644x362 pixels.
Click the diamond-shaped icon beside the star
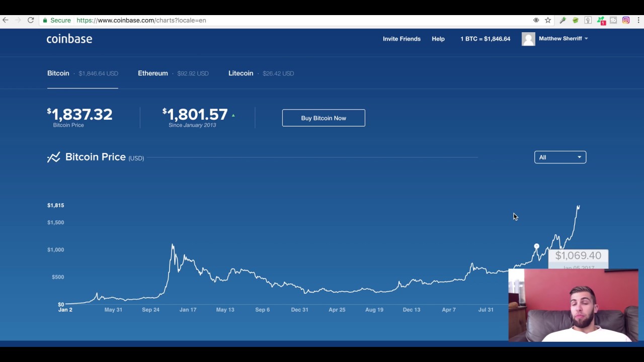pos(536,20)
